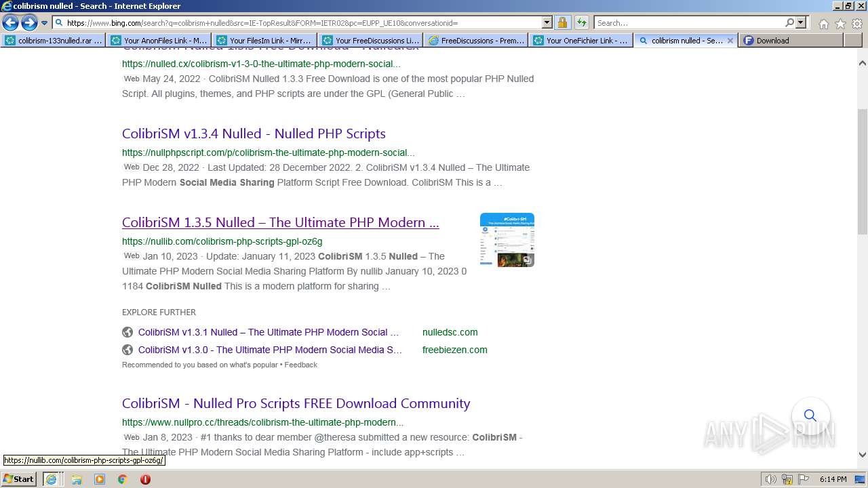Refresh the page using the refresh icon
868x488 pixels.
[x=582, y=23]
